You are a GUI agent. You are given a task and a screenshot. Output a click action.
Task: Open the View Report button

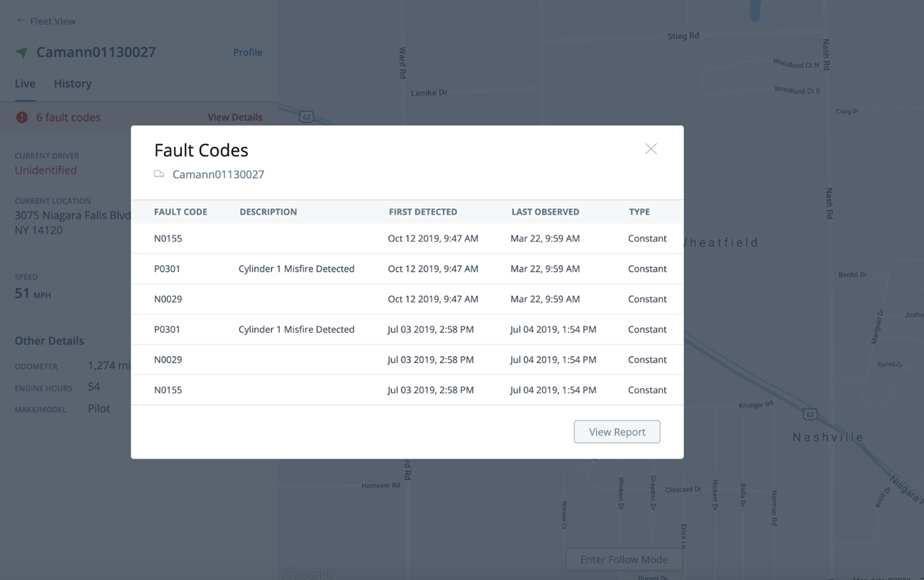[x=616, y=432]
